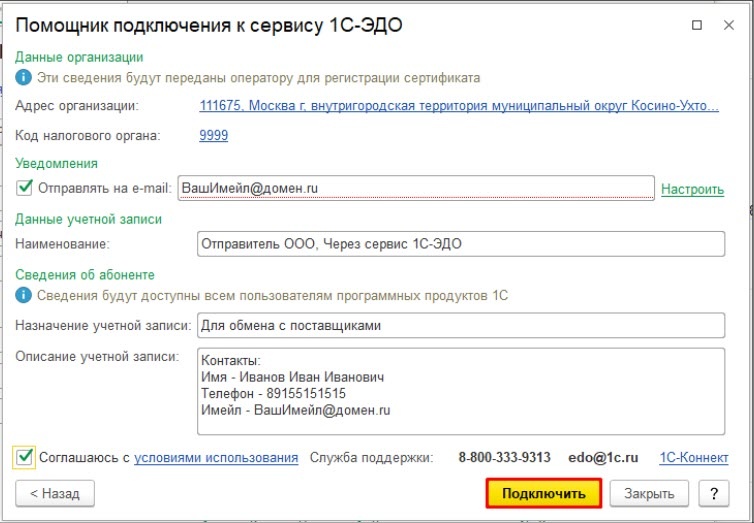
Task: Go back with the Назад button
Action: click(x=55, y=493)
